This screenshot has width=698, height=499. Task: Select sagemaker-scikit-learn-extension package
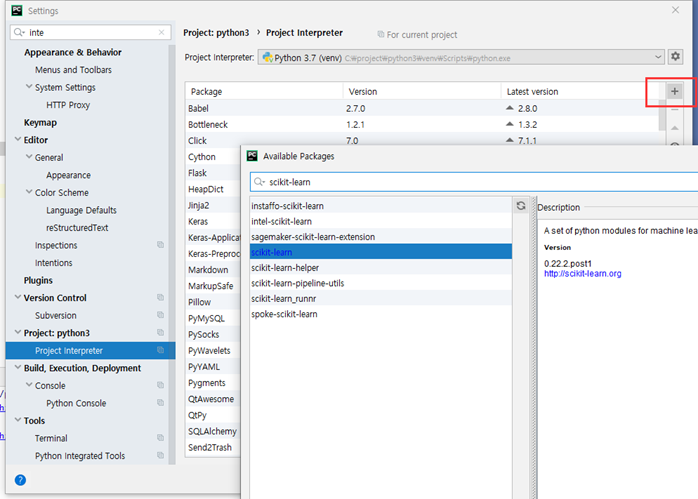(x=381, y=237)
